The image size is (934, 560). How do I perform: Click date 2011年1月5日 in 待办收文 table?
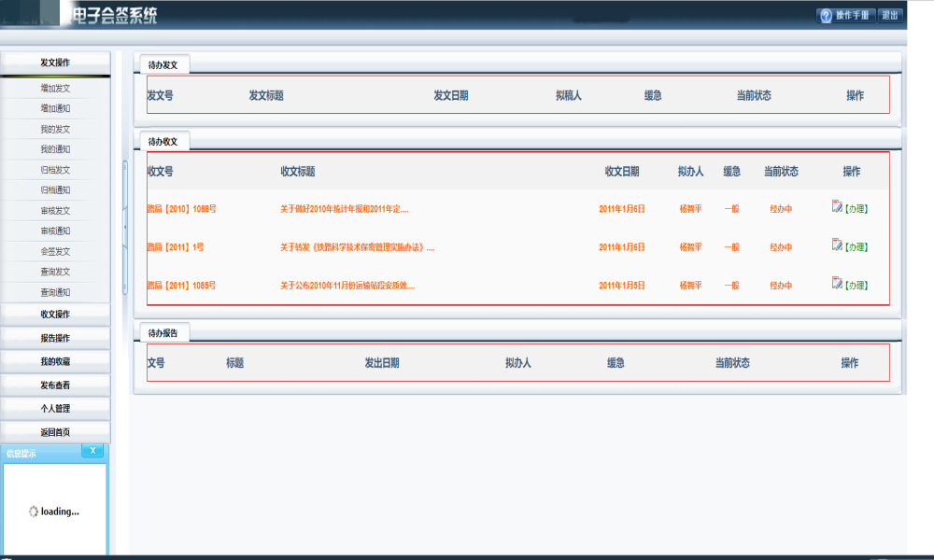622,285
